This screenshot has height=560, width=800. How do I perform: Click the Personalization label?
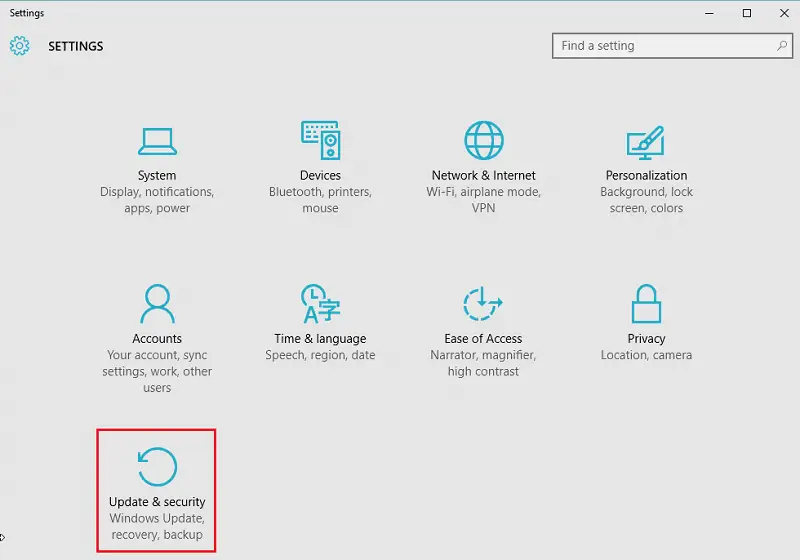646,175
